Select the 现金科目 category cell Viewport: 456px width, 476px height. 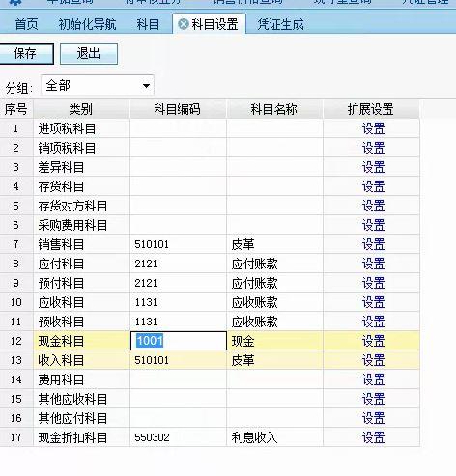coord(81,341)
